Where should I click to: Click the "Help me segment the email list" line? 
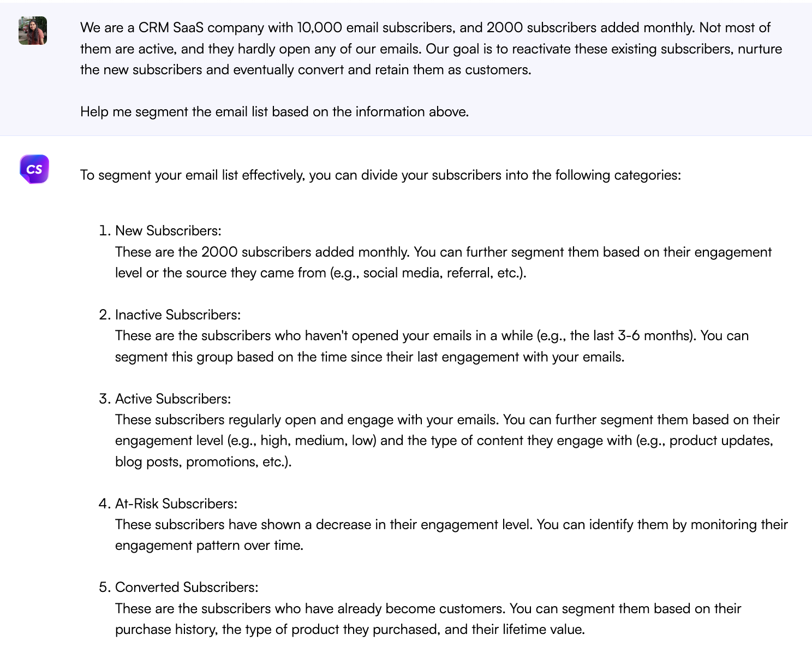click(x=274, y=111)
